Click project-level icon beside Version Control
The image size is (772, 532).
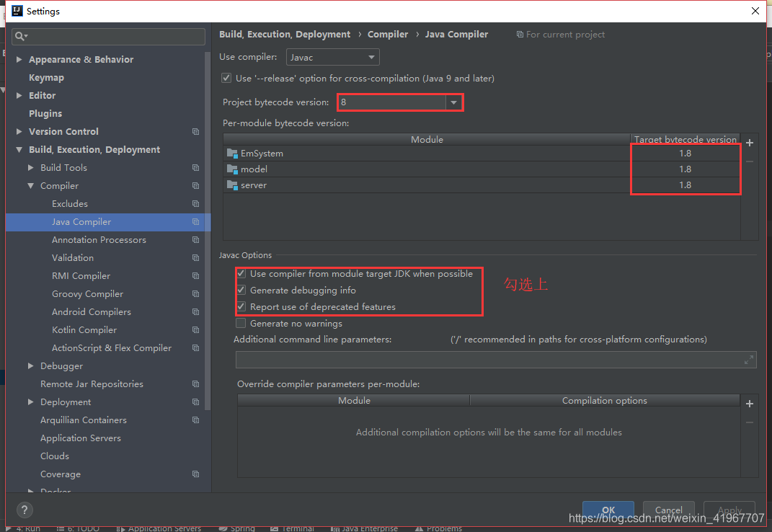tap(195, 131)
